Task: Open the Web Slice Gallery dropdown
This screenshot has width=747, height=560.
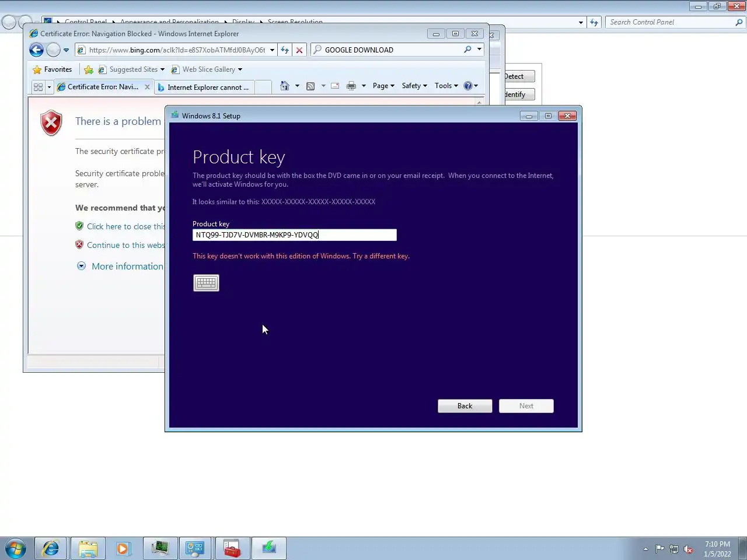Action: point(207,69)
